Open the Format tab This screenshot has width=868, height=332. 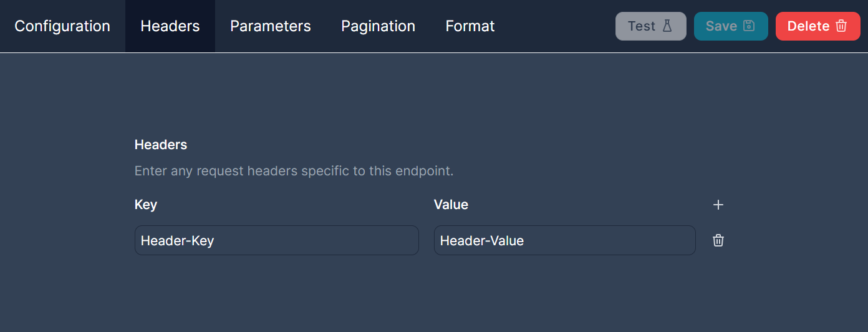pyautogui.click(x=470, y=26)
